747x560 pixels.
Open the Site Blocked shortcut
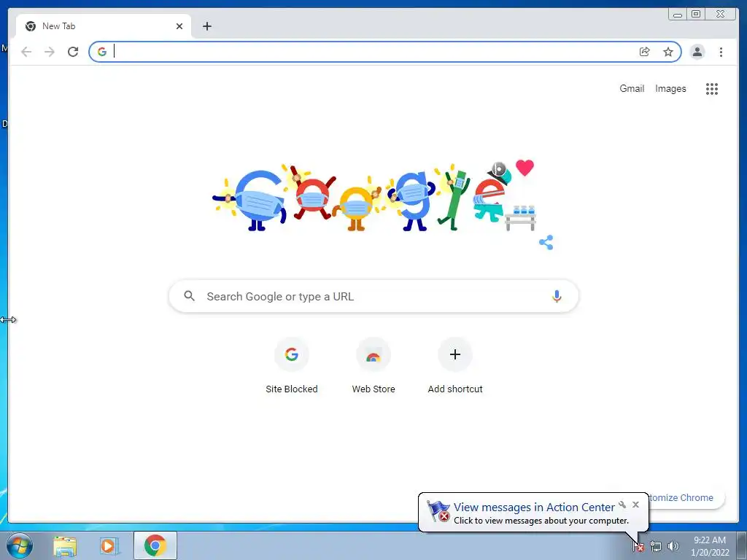[292, 366]
